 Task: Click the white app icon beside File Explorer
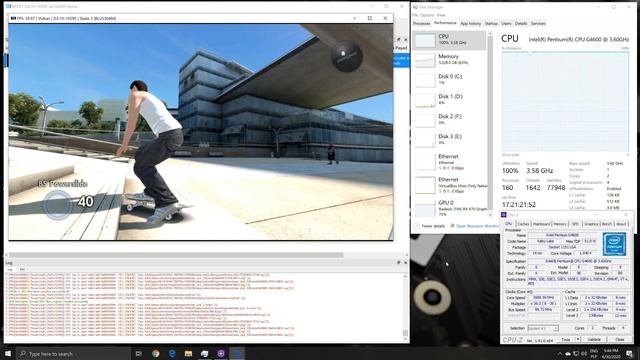tap(204, 353)
